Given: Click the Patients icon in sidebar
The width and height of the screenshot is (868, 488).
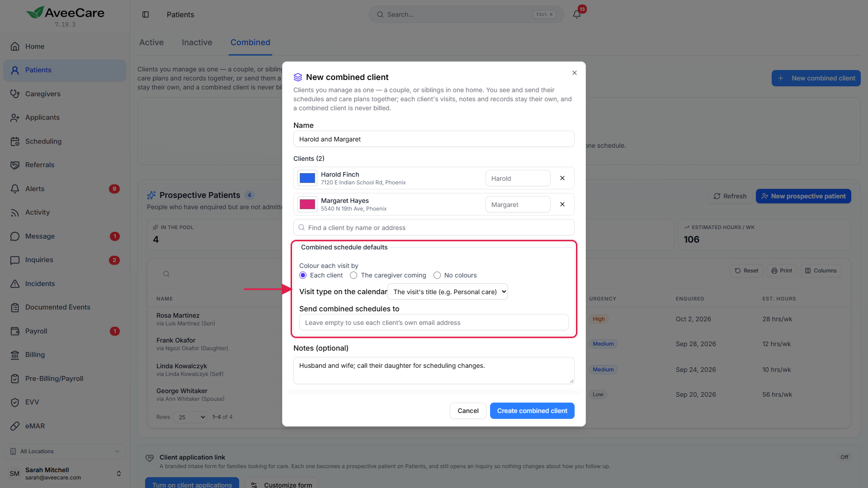Looking at the screenshot, I should pos(15,70).
